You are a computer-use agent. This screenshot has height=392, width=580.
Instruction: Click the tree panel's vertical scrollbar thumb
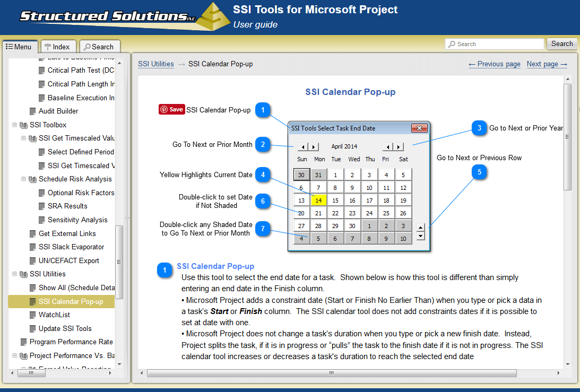[119, 262]
